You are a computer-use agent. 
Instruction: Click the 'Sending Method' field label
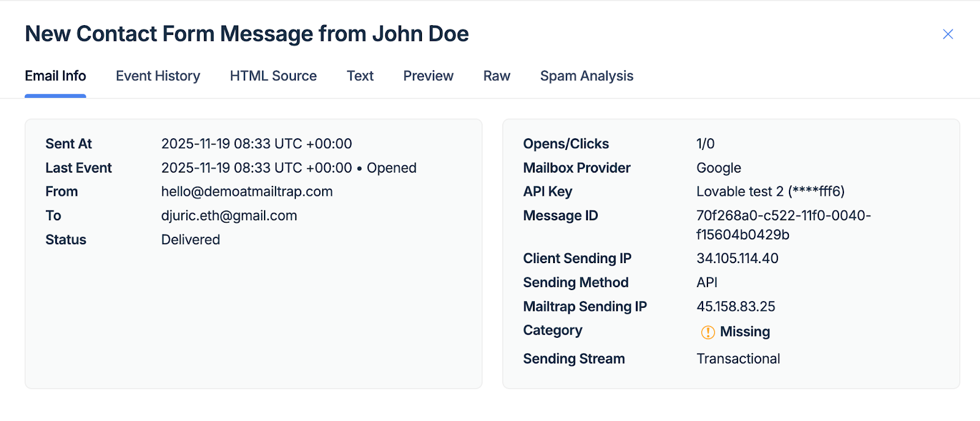point(576,282)
